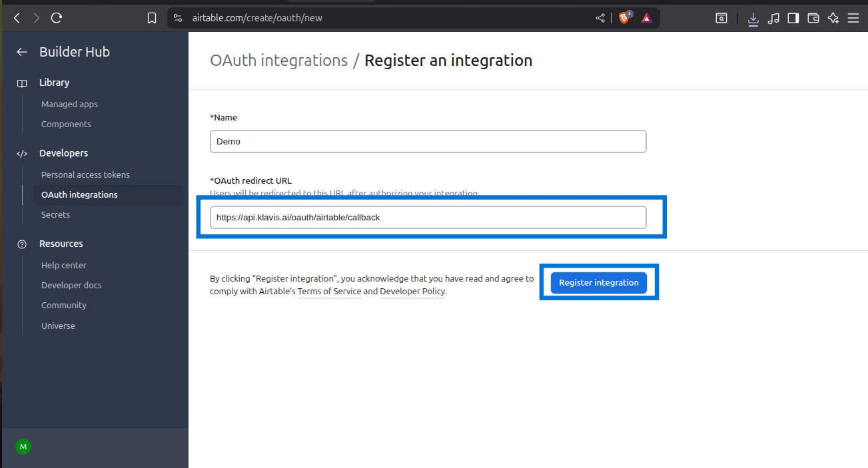Go back using browser back arrow
Viewport: 868px width, 468px height.
pos(17,18)
